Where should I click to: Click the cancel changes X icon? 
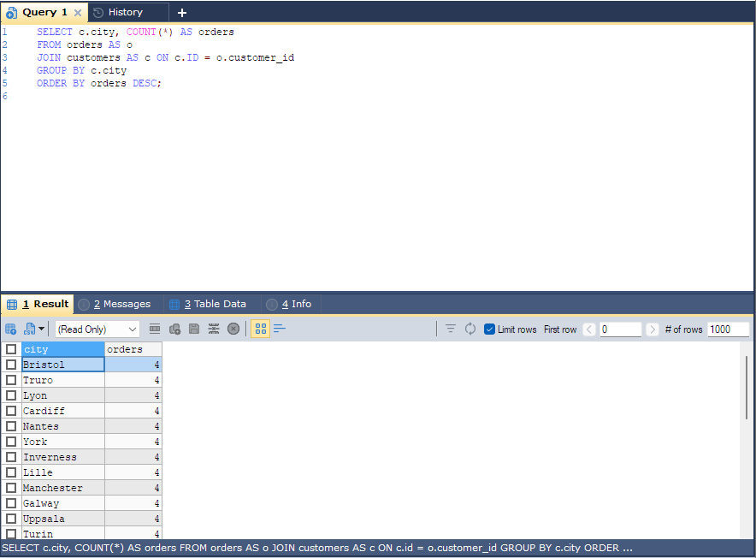[233, 329]
